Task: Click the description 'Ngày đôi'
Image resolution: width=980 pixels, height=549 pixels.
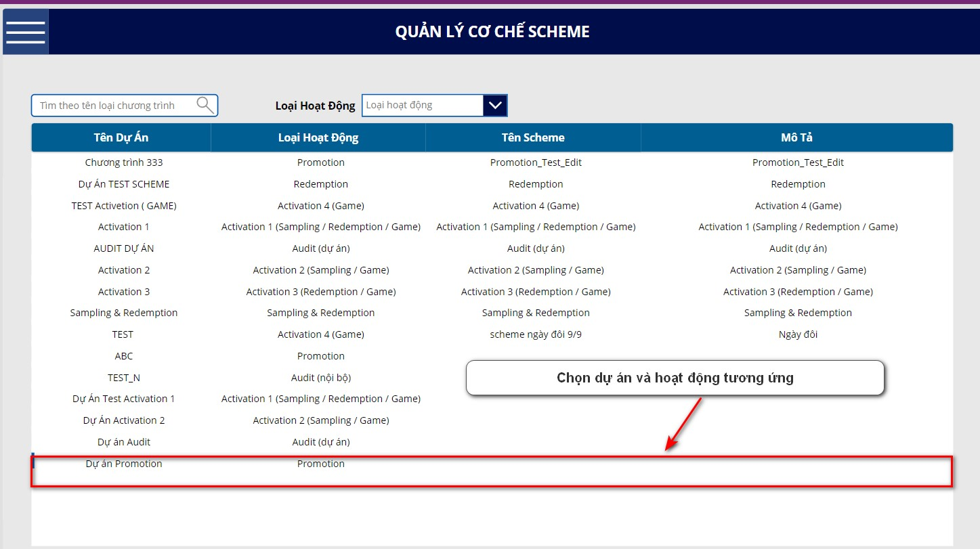Action: (798, 334)
